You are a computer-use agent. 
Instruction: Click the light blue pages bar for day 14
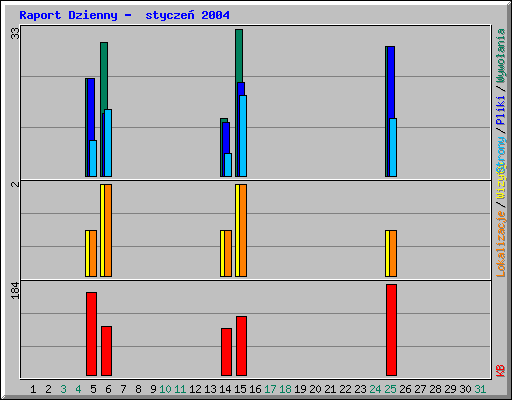[228, 165]
